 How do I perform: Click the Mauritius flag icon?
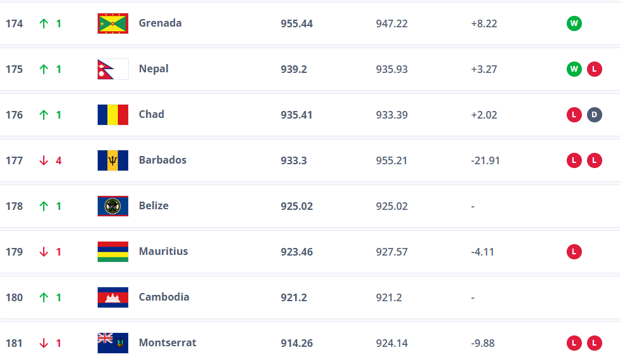click(113, 252)
